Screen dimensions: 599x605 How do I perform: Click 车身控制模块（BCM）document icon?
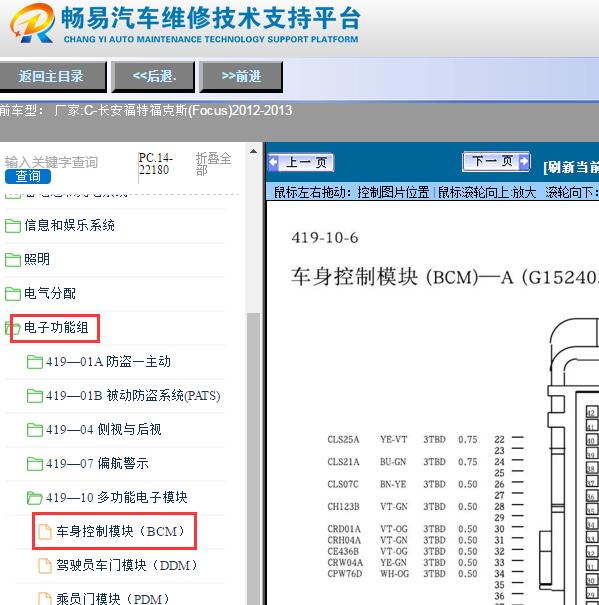(x=45, y=532)
